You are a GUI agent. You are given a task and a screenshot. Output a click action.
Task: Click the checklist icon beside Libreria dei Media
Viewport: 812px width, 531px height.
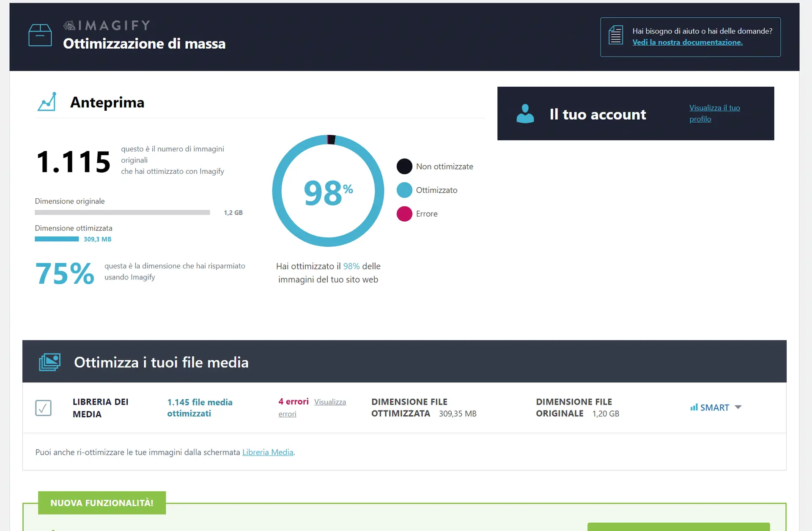[x=43, y=408]
